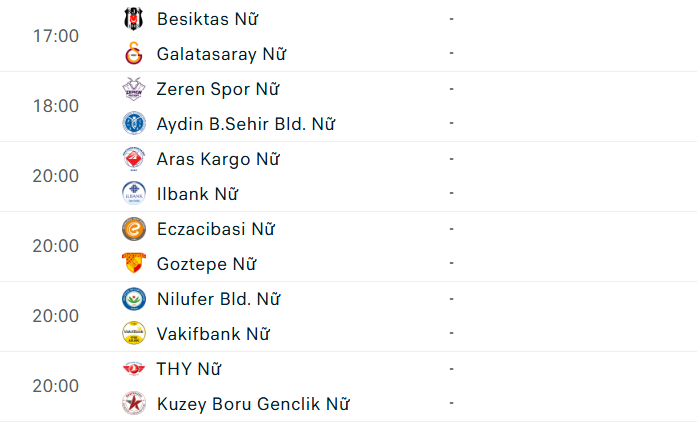Click the Aras Kargo team logo
This screenshot has width=697, height=425.
[133, 159]
